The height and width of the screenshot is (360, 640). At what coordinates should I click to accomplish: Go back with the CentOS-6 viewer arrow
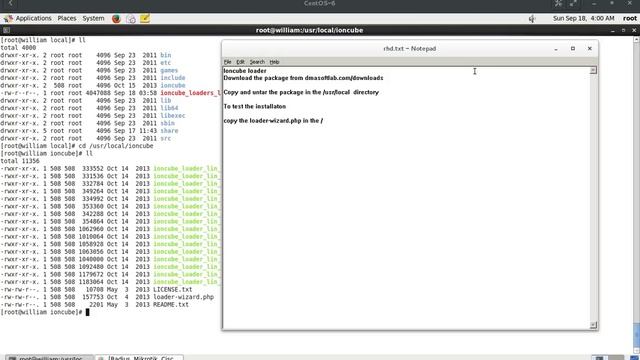tap(11, 3)
